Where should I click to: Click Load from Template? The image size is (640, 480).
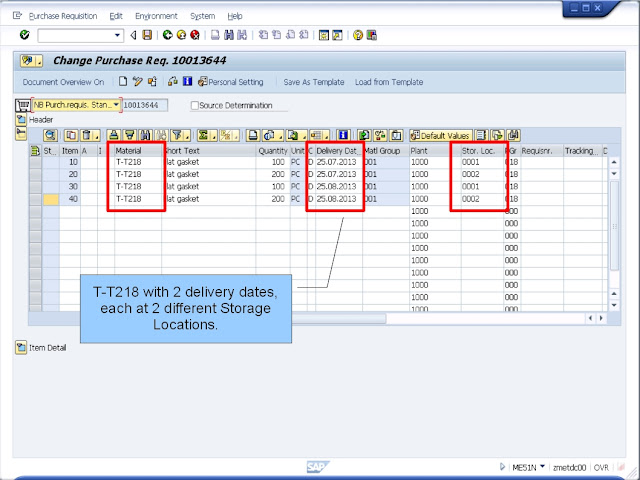click(389, 82)
